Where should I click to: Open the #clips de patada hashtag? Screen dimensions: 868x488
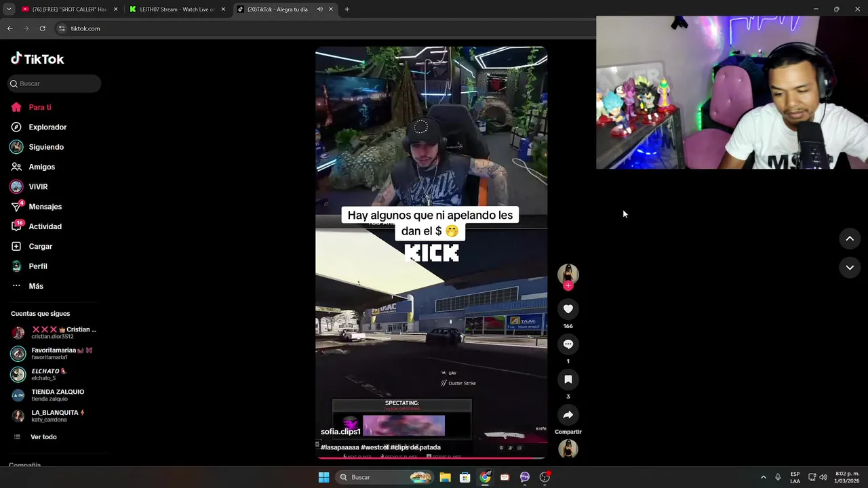pos(416,447)
